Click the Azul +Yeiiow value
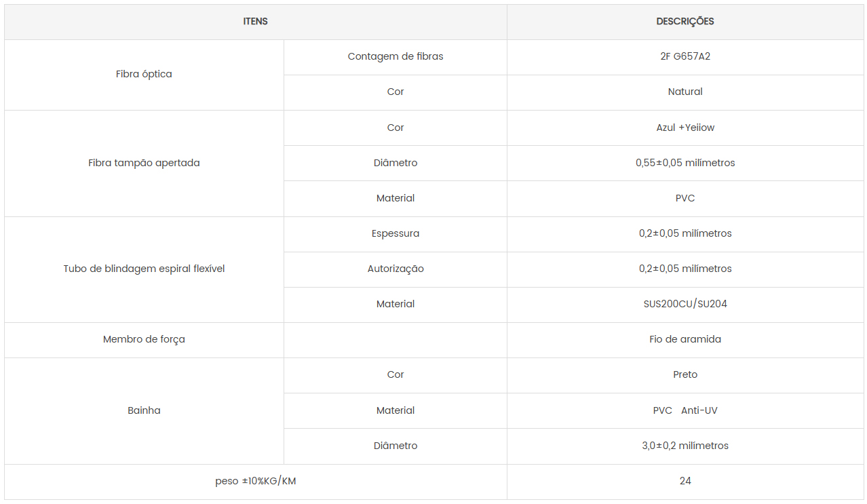 [x=685, y=128]
